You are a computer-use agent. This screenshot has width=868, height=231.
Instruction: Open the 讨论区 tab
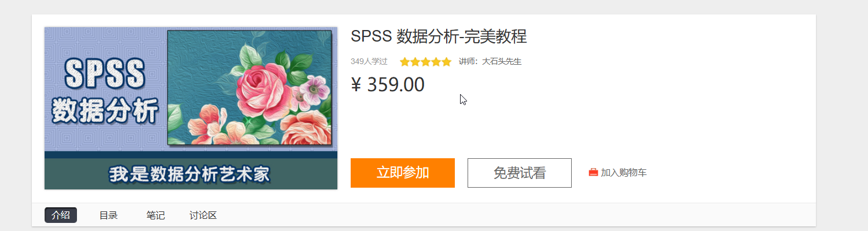[203, 215]
